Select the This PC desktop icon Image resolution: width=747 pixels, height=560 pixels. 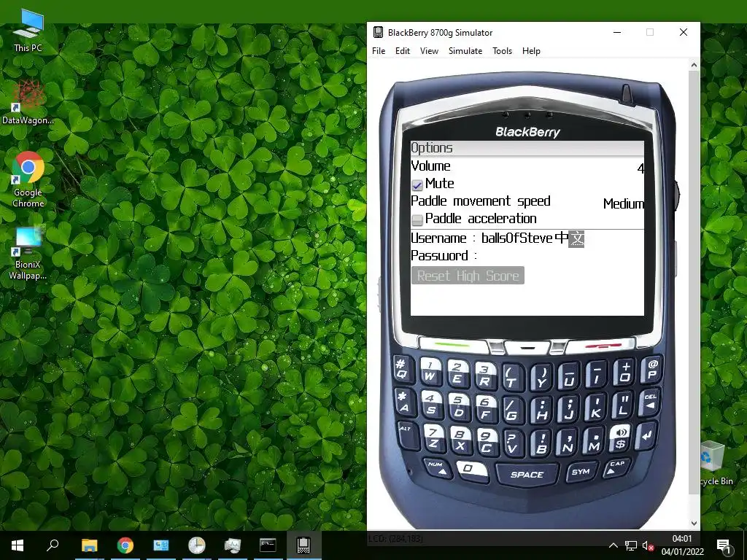[x=28, y=31]
